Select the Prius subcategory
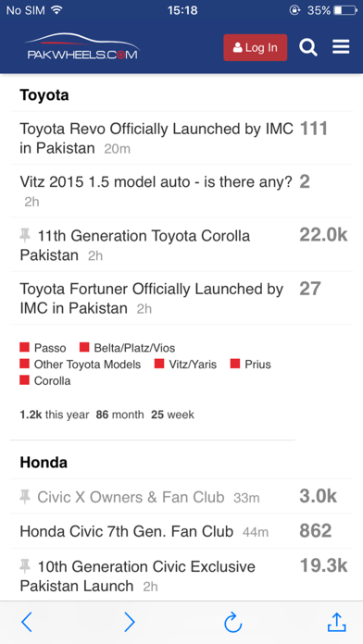363x644 pixels. click(251, 365)
